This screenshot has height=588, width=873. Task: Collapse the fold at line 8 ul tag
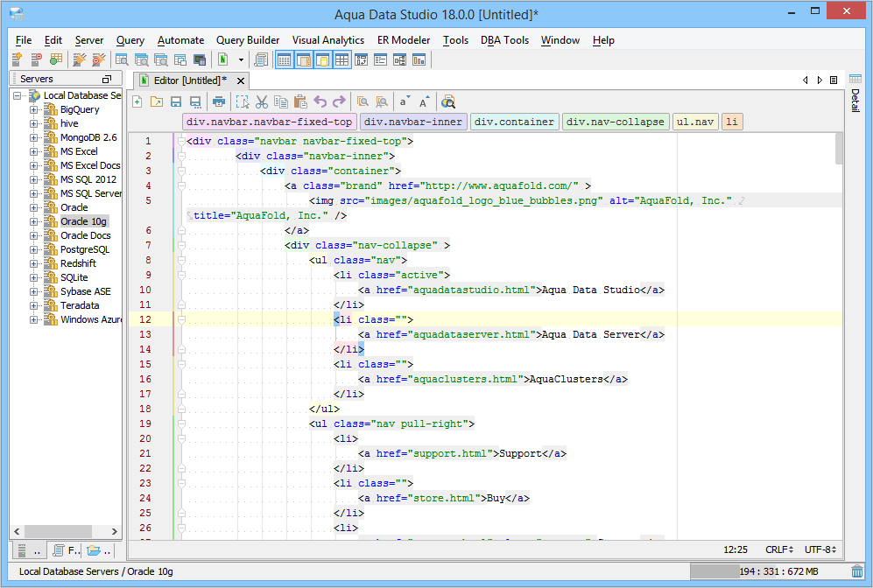[180, 260]
